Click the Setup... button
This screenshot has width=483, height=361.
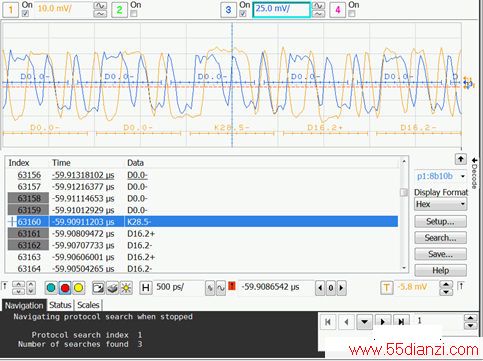click(440, 221)
